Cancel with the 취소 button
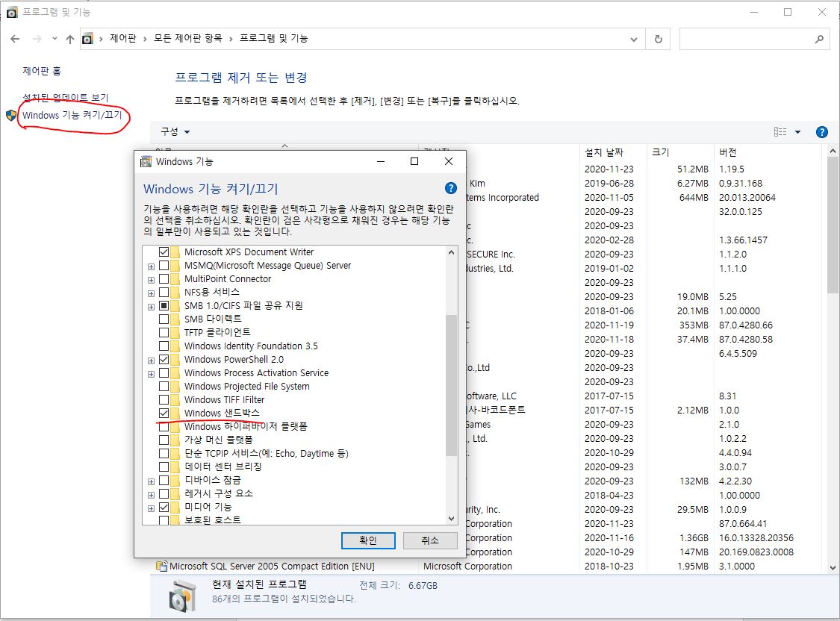840x621 pixels. pos(430,540)
